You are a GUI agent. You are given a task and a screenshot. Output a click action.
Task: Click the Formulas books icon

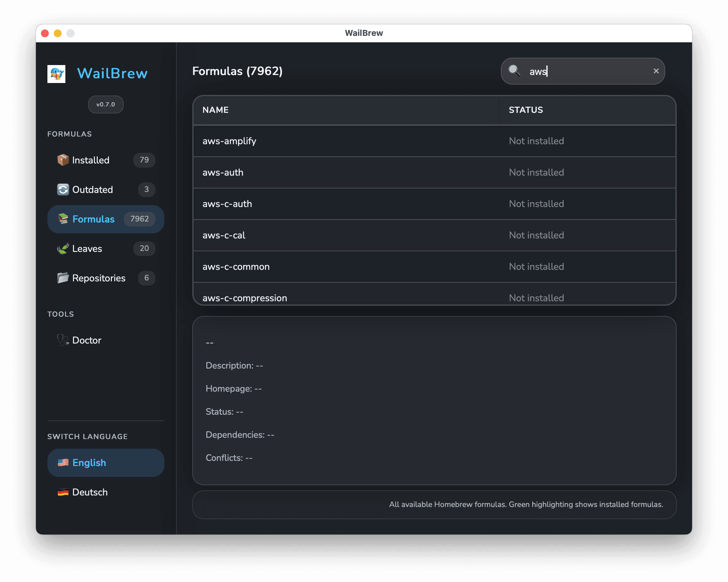coord(63,219)
